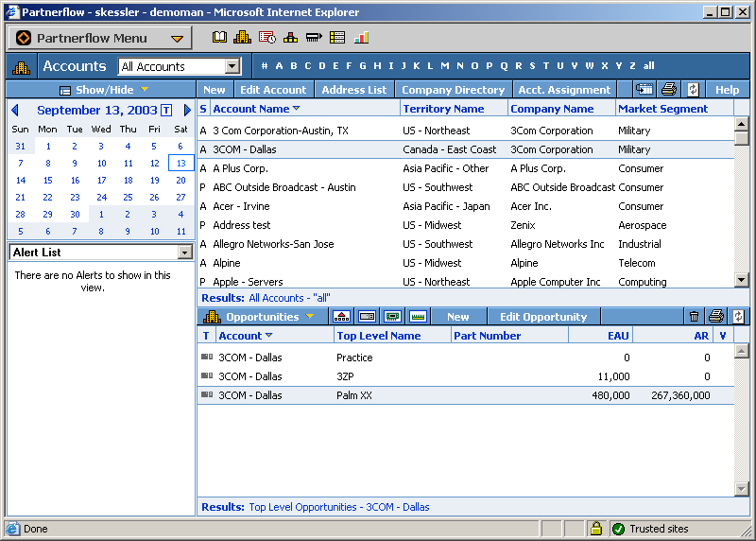The width and height of the screenshot is (756, 541).
Task: Sort opportunities by Account column
Action: [246, 336]
